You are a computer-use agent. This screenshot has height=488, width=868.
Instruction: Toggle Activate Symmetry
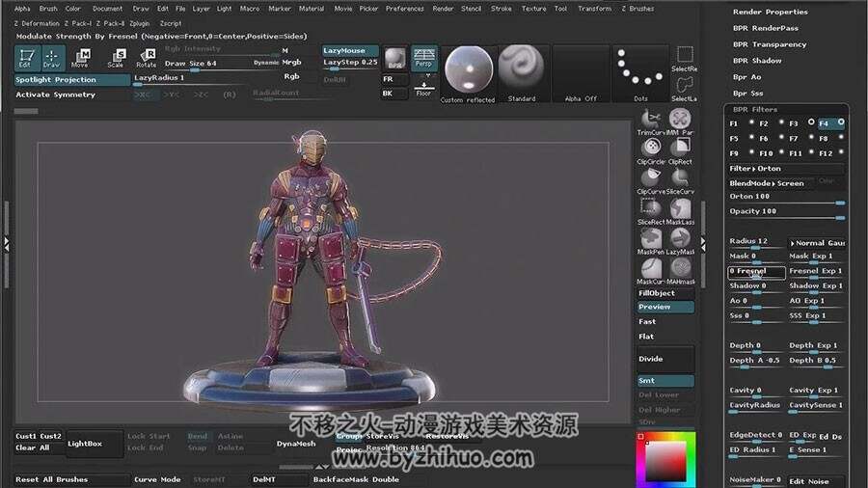[x=72, y=95]
